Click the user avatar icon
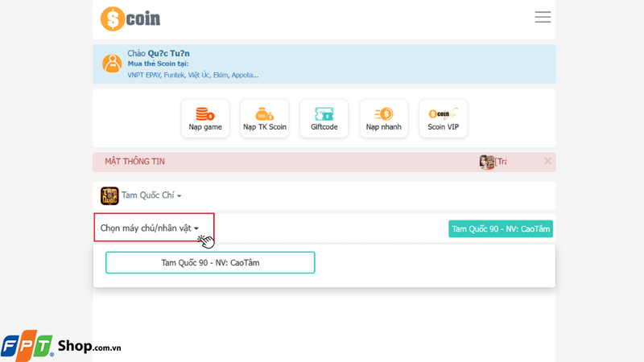This screenshot has height=362, width=644. 112,64
